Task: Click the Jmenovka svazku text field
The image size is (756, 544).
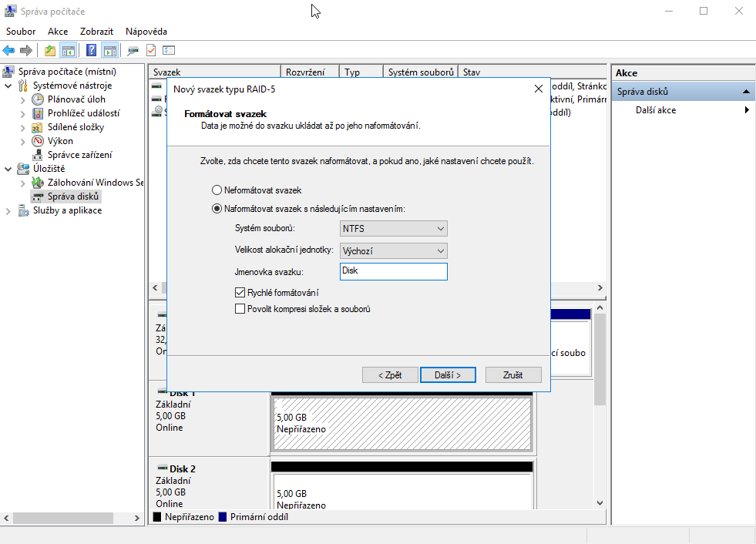Action: 393,271
